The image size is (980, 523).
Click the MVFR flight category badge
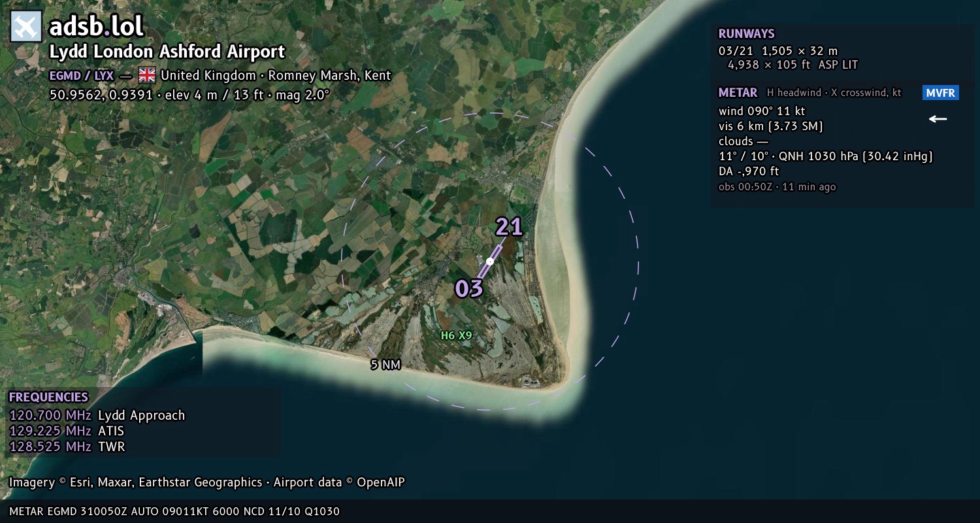pyautogui.click(x=941, y=93)
